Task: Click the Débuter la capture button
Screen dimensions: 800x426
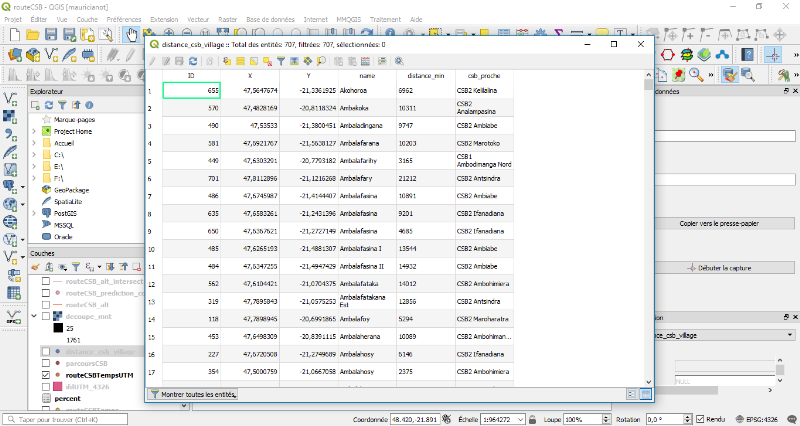Action: click(x=725, y=268)
